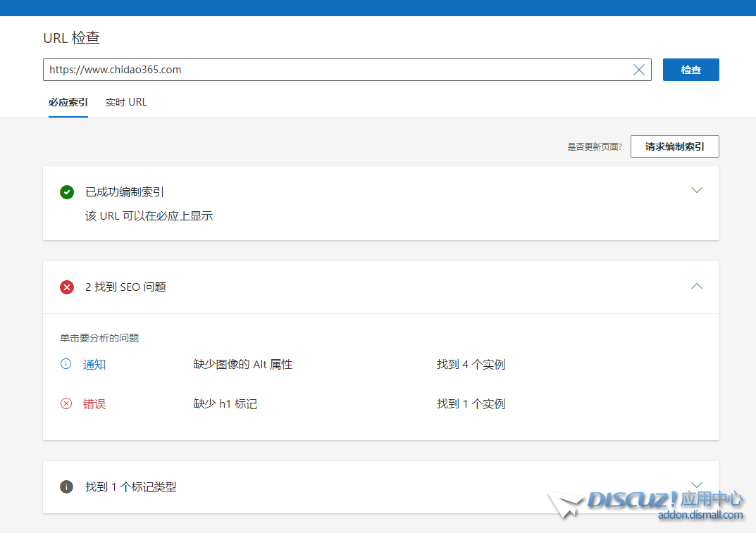The image size is (756, 533).
Task: Click the 请求编制索引 button
Action: [x=674, y=146]
